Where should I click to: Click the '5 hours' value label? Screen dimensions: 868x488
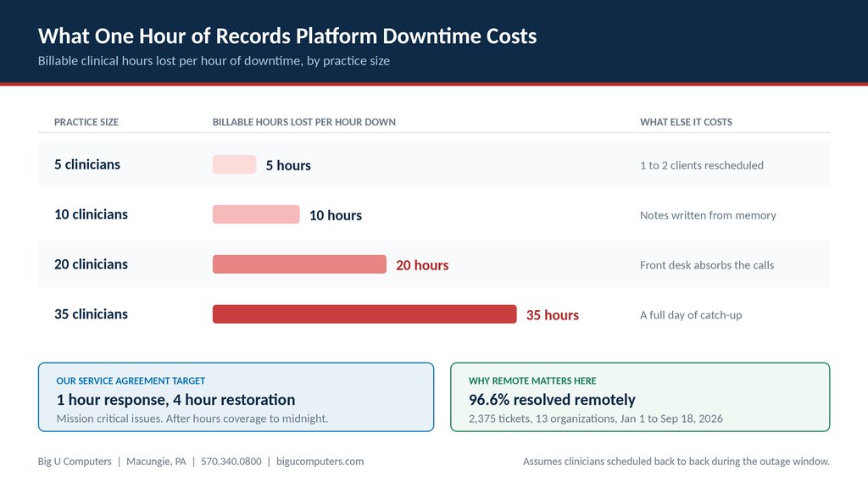click(288, 165)
